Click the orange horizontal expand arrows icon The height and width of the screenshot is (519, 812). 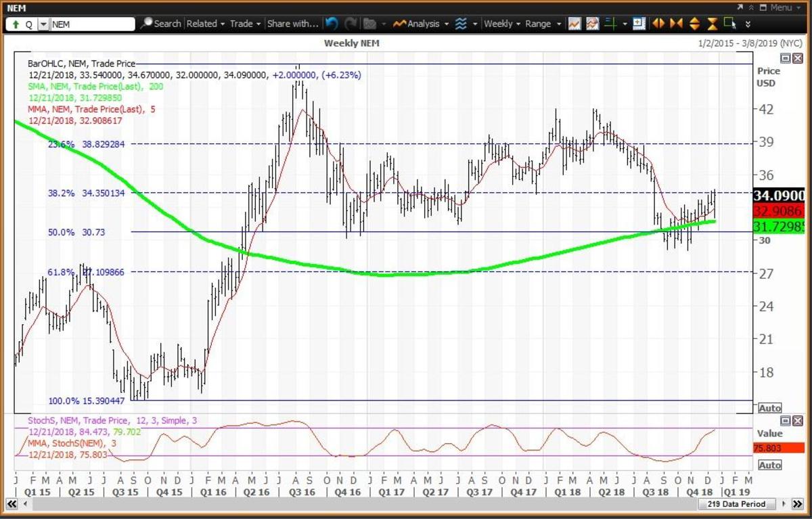point(658,24)
